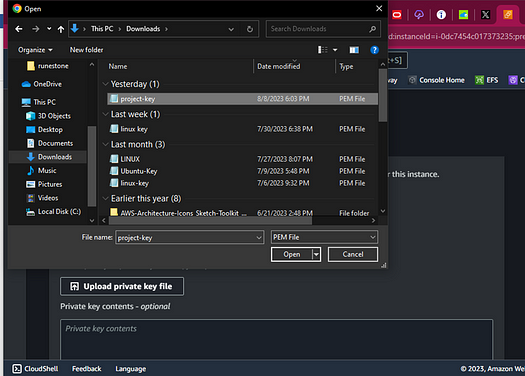The image size is (525, 376).
Task: Select the linux-key file dated 7/6/2023
Action: pos(242,183)
